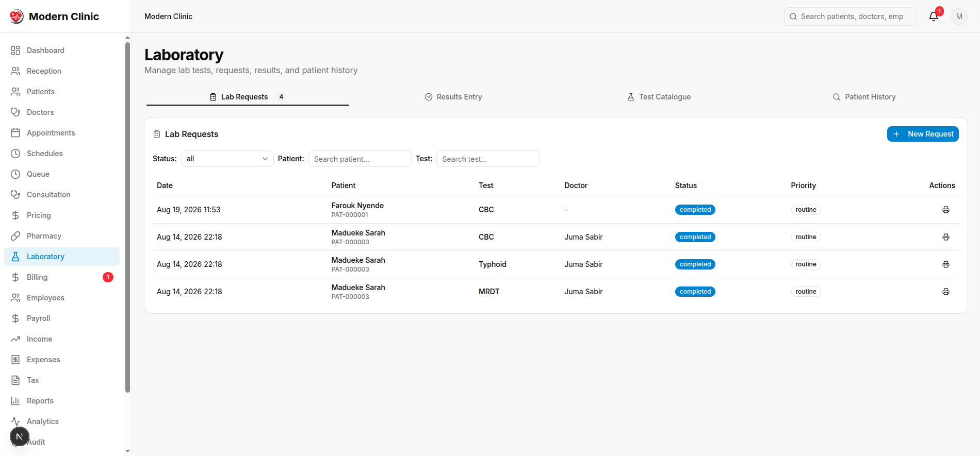The image size is (980, 456).
Task: Print Madueke Sarah CBC request
Action: 946,237
